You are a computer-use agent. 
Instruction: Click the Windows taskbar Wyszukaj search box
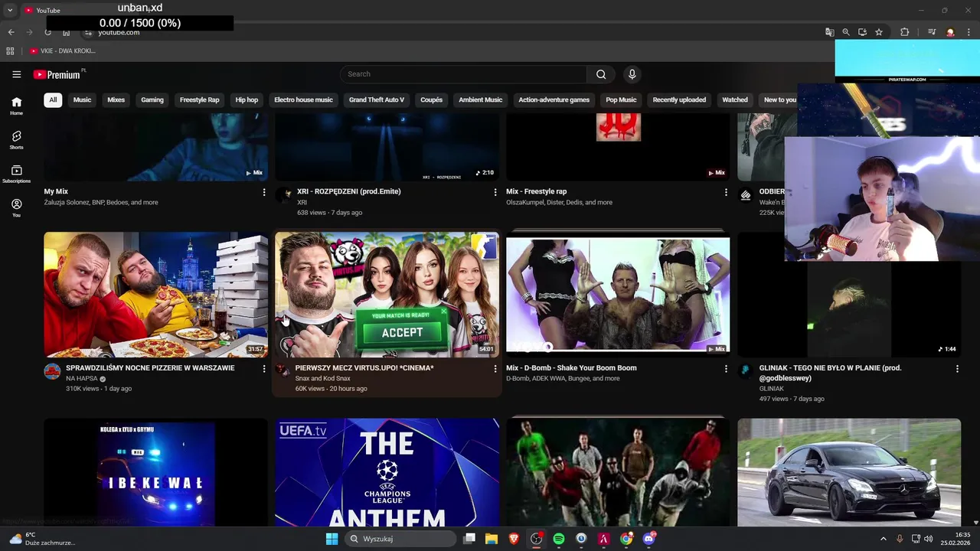pyautogui.click(x=400, y=539)
